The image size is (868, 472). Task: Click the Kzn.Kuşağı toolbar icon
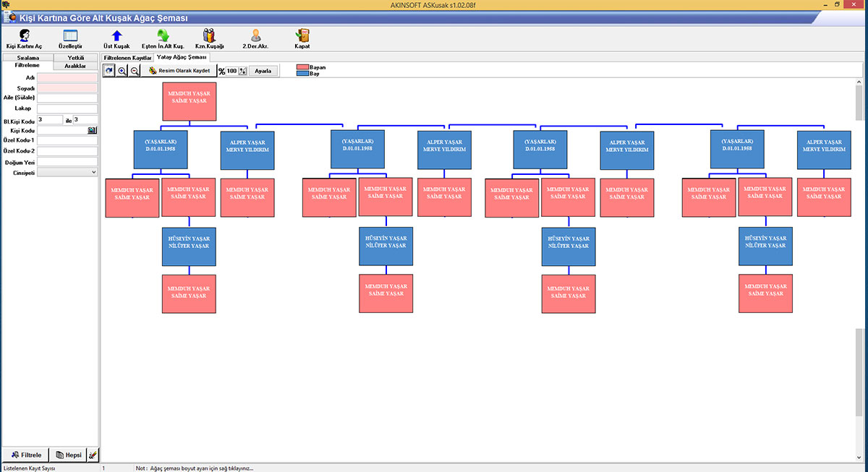tap(209, 36)
